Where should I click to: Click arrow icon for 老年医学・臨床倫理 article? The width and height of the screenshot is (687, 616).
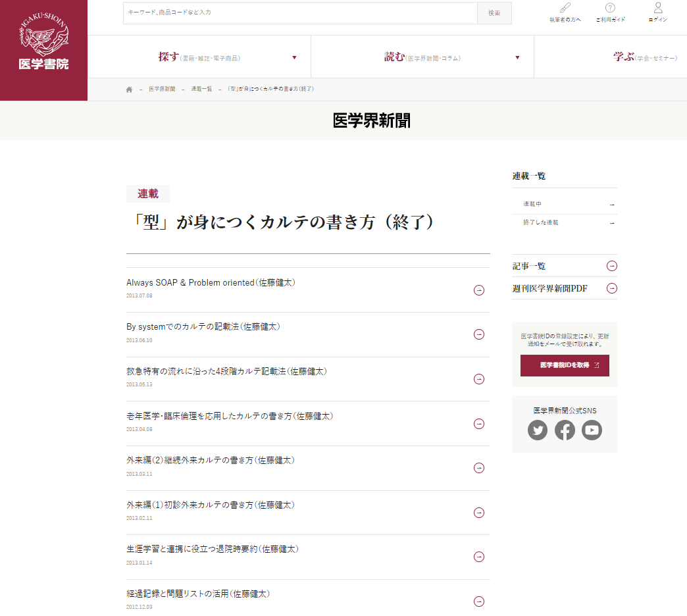(x=479, y=424)
